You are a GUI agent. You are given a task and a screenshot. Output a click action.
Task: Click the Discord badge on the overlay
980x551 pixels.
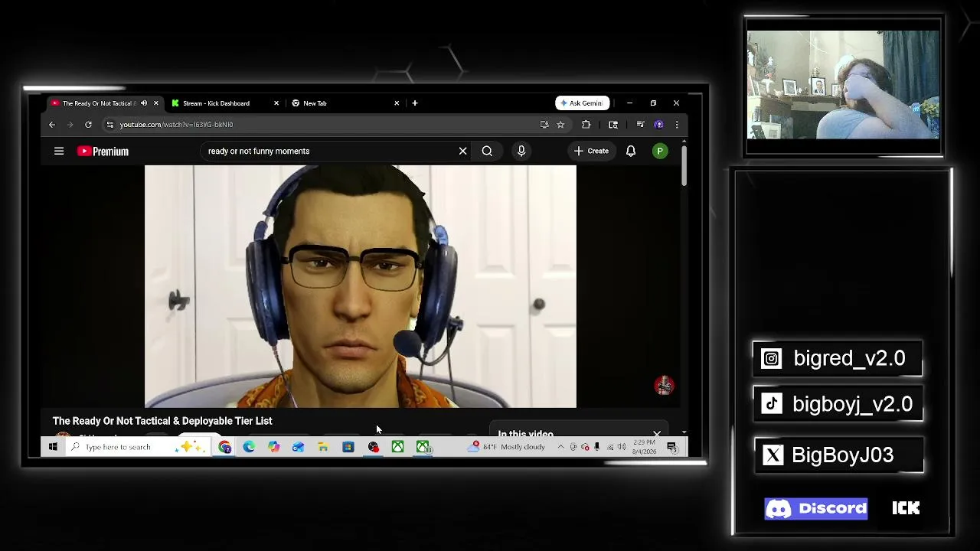click(x=816, y=509)
